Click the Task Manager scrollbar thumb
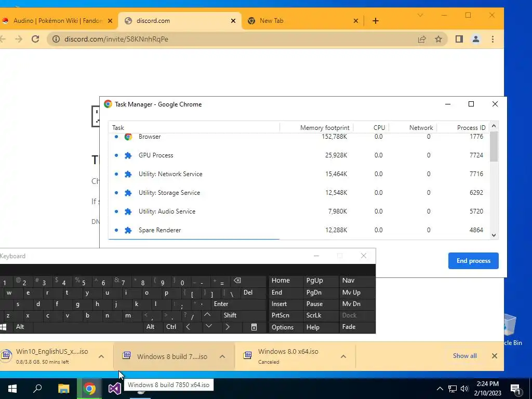532x399 pixels. click(494, 147)
